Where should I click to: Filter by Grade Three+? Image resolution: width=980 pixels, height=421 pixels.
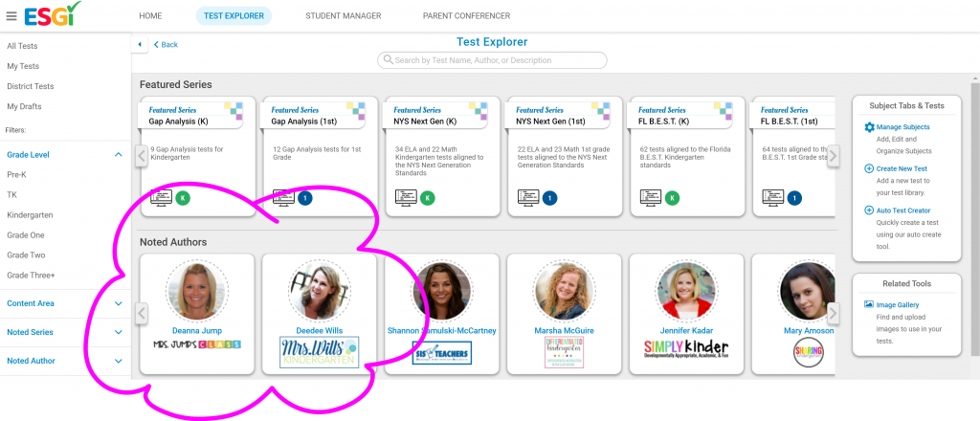(x=30, y=275)
